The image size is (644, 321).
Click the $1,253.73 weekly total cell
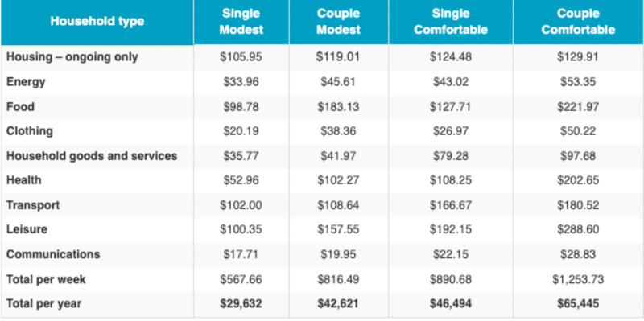coord(577,279)
